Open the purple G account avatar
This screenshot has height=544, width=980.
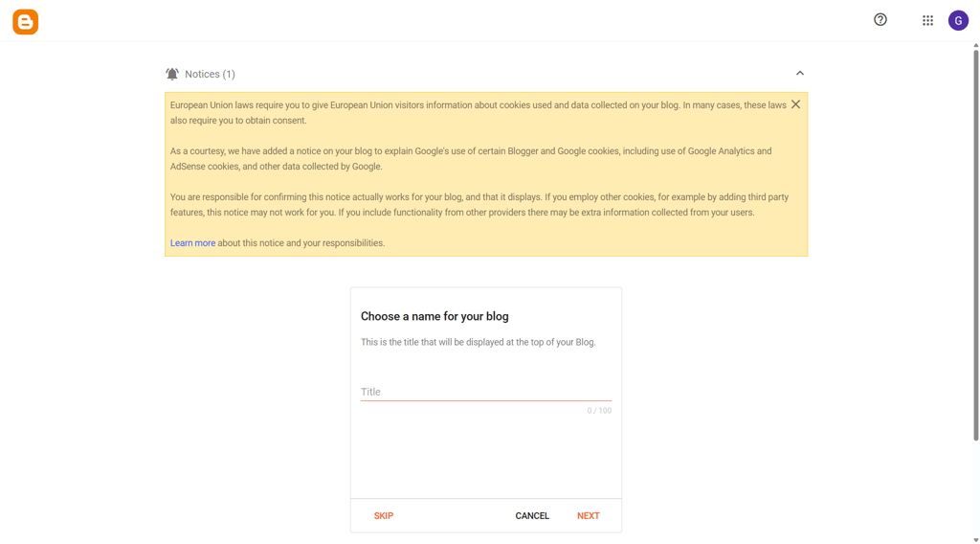pyautogui.click(x=958, y=21)
